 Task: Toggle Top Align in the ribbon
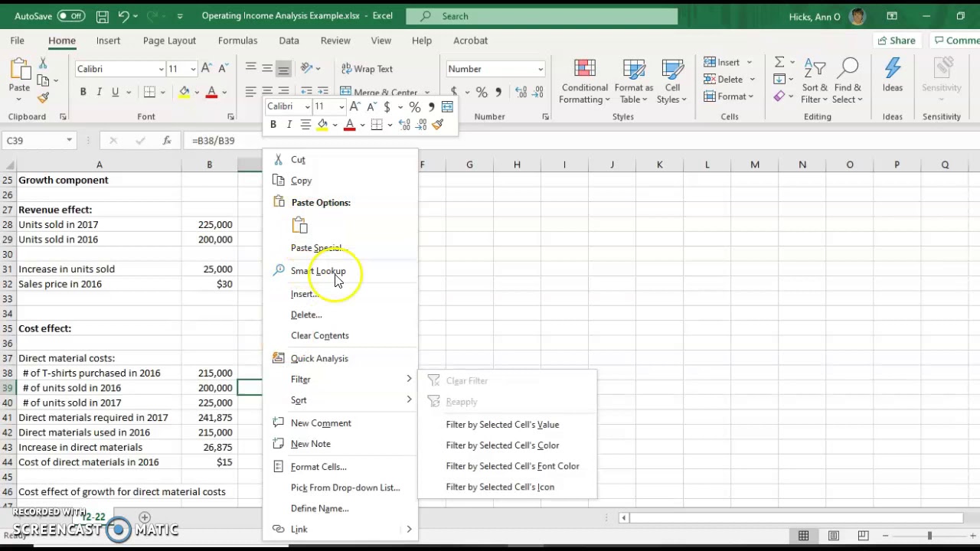tap(251, 69)
